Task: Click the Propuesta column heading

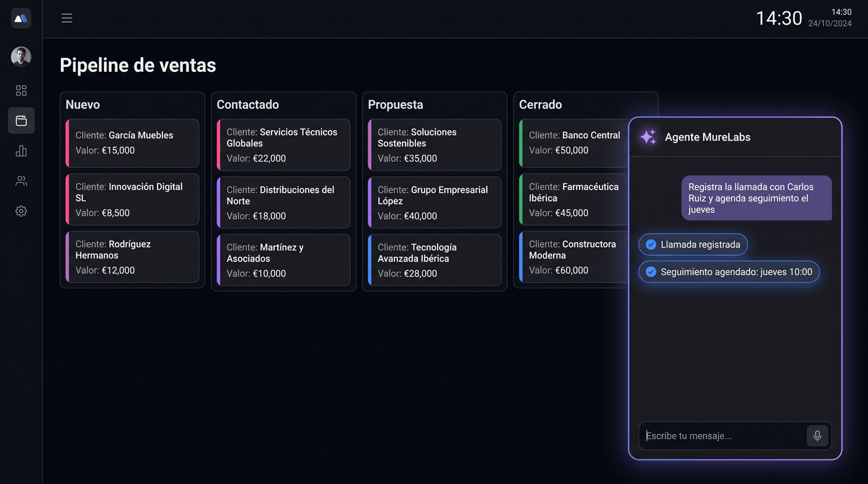Action: click(x=396, y=105)
